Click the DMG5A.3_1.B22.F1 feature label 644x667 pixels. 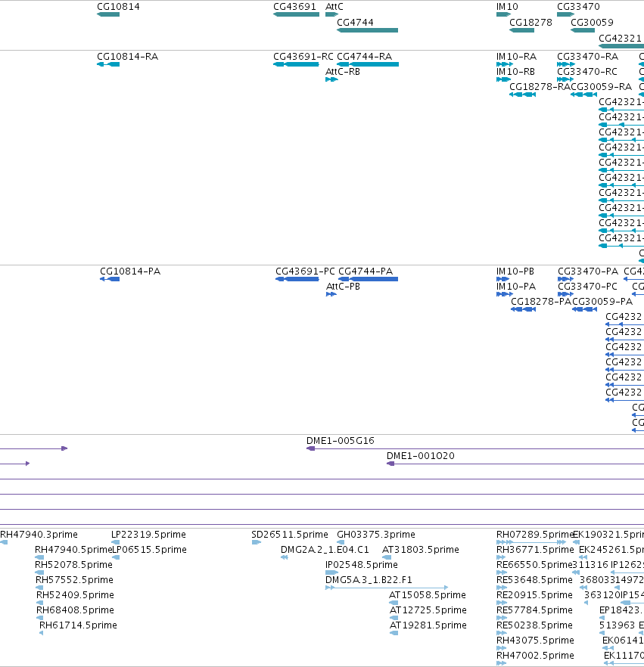point(369,580)
